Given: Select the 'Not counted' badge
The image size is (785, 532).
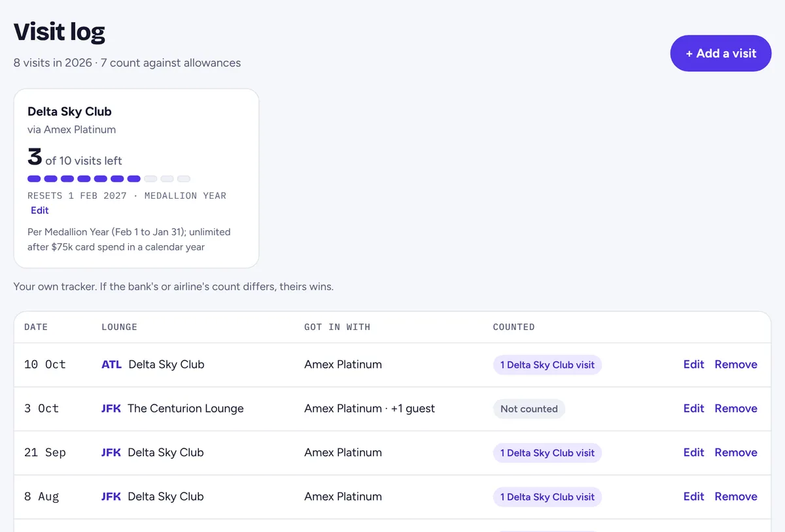Looking at the screenshot, I should pyautogui.click(x=529, y=409).
